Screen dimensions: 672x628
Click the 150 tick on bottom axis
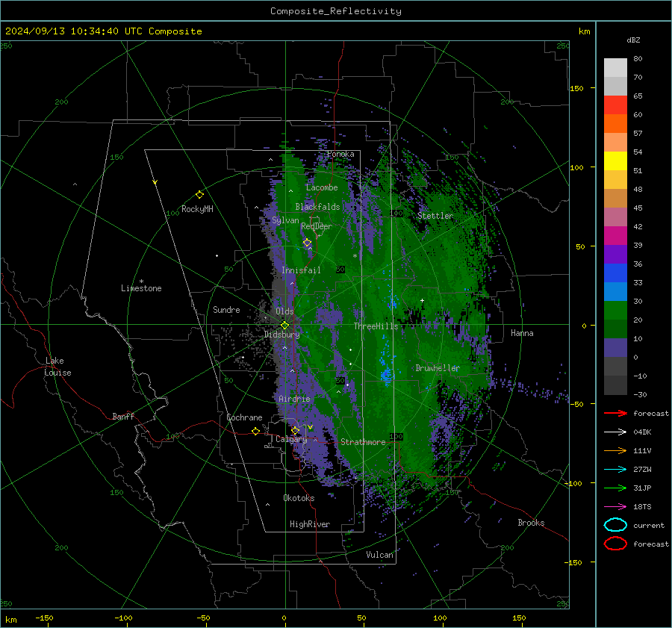click(x=519, y=618)
